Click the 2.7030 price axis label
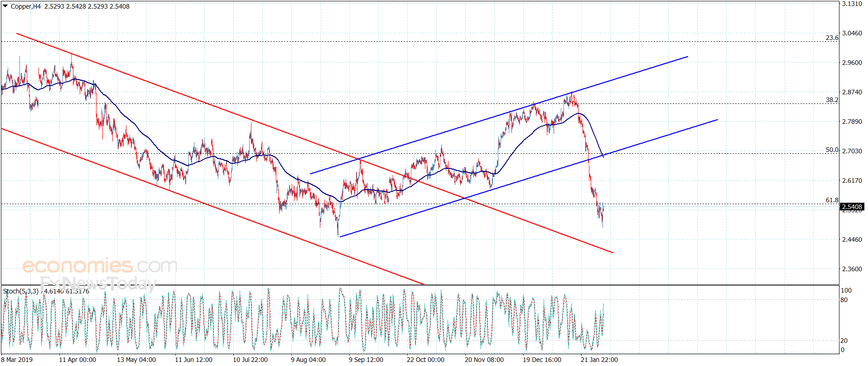 click(852, 151)
